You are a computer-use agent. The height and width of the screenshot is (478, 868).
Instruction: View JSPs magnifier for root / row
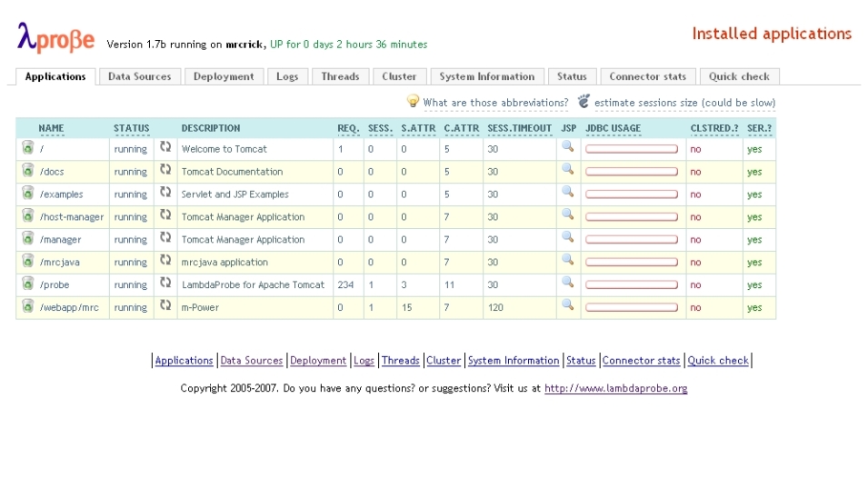(567, 146)
